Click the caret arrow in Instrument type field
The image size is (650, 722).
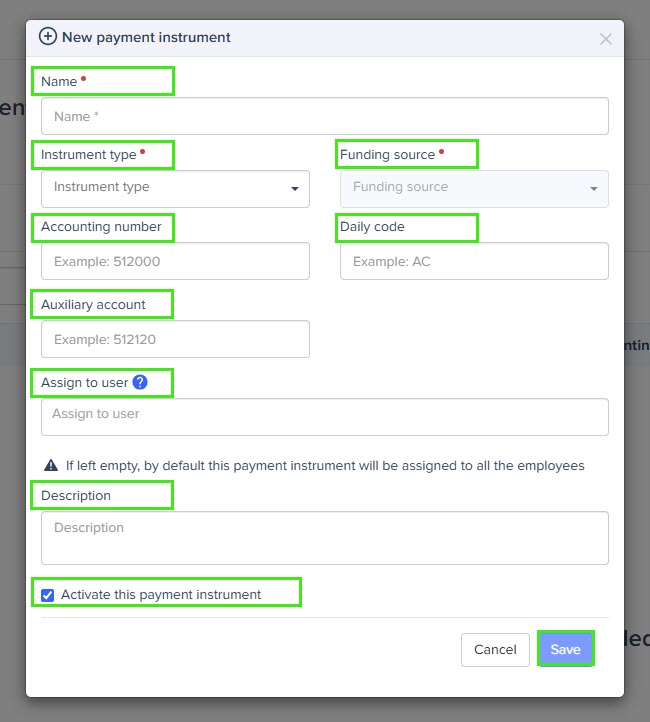(x=295, y=189)
